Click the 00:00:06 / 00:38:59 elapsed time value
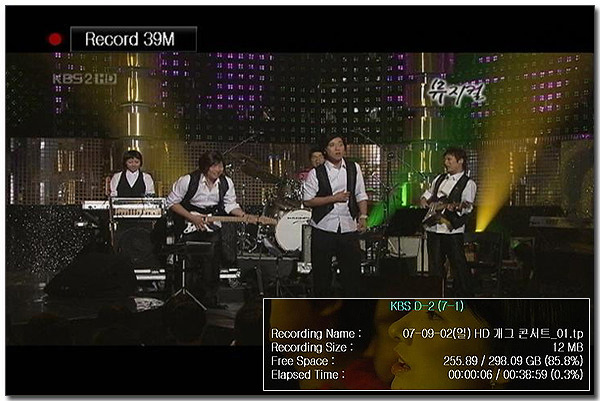Viewport: 600px width, 401px height. [515, 375]
